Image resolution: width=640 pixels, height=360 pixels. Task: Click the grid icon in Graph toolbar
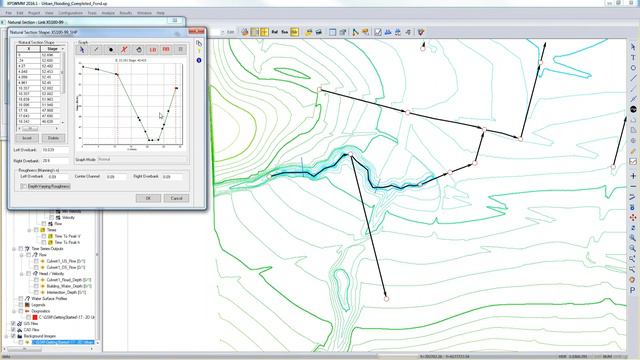point(180,50)
